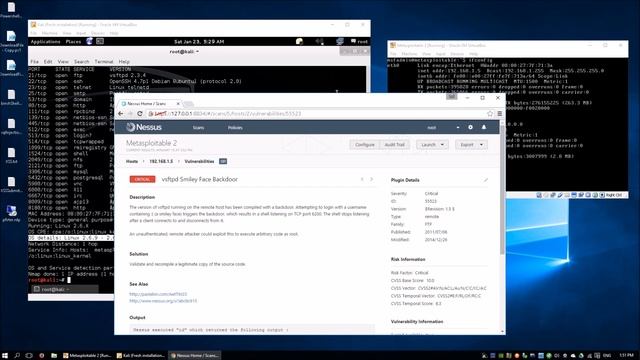Open the terminal Edit menu
Viewport: 640px width, 360px height.
pyautogui.click(x=48, y=62)
